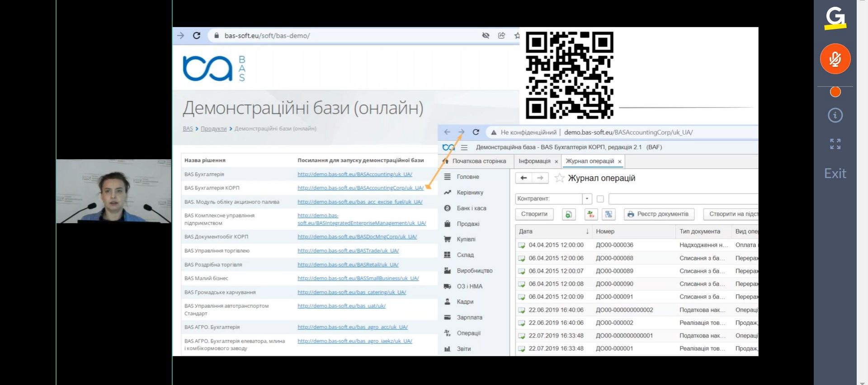Image resolution: width=868 pixels, height=385 pixels.
Task: Open the Купівлі section
Action: (x=466, y=239)
